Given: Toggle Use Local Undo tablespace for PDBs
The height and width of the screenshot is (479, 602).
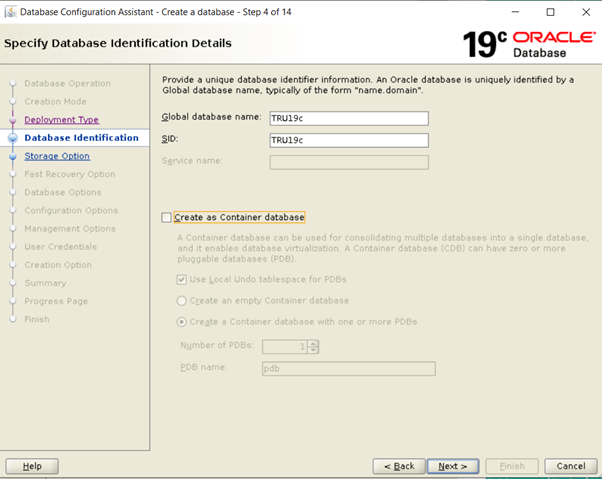Looking at the screenshot, I should coord(181,279).
